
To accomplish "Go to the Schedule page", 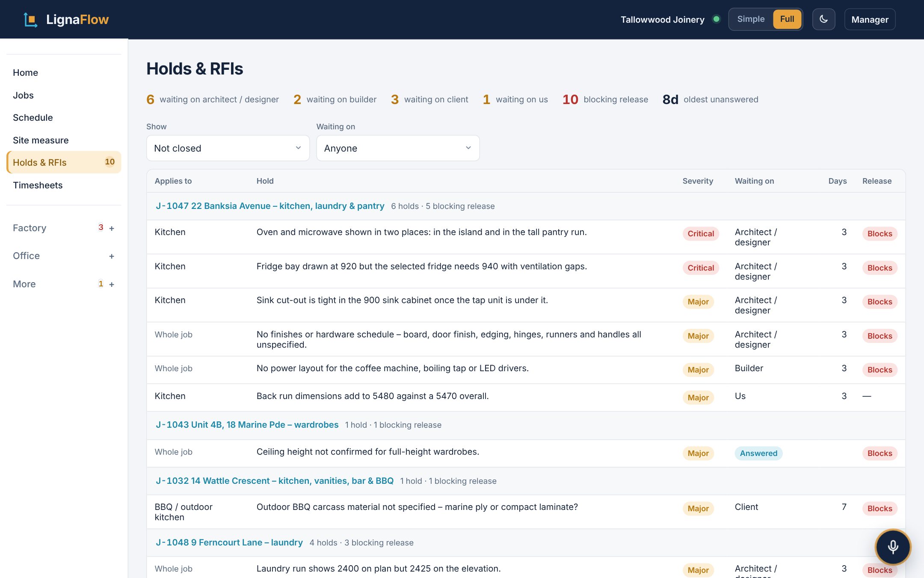I will [x=33, y=118].
